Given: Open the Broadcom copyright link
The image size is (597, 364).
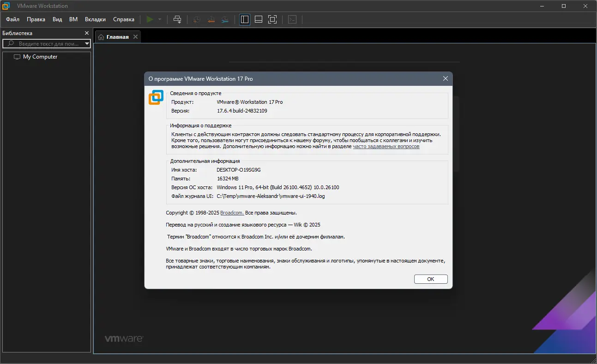Looking at the screenshot, I should click(232, 213).
